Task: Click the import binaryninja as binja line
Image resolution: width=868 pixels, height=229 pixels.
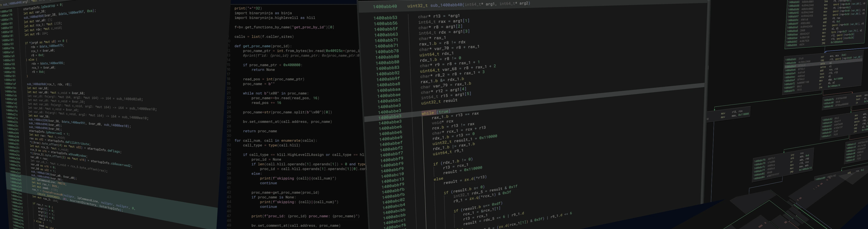Action: tap(263, 13)
